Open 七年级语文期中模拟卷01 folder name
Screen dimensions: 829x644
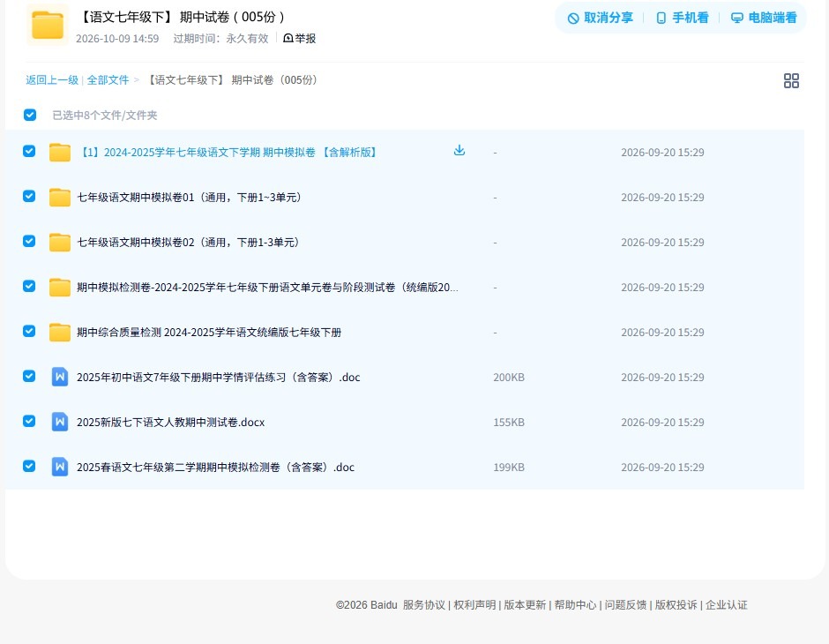click(190, 198)
